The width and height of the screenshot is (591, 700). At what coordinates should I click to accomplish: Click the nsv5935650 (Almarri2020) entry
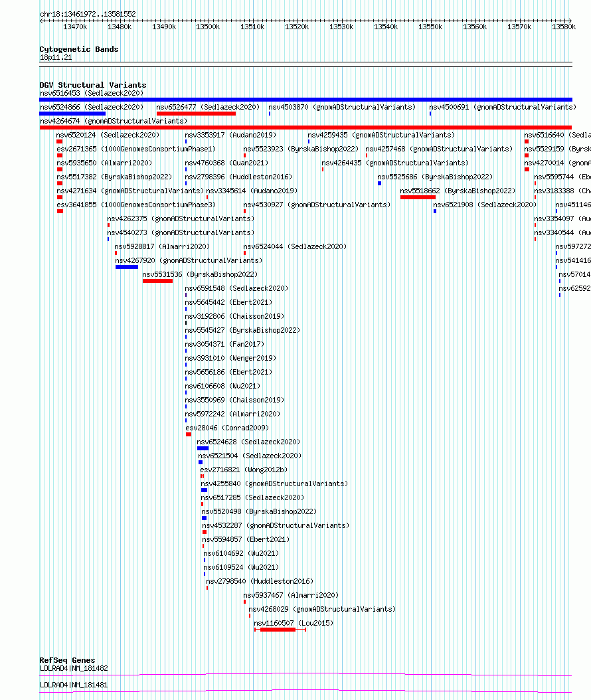pyautogui.click(x=104, y=163)
